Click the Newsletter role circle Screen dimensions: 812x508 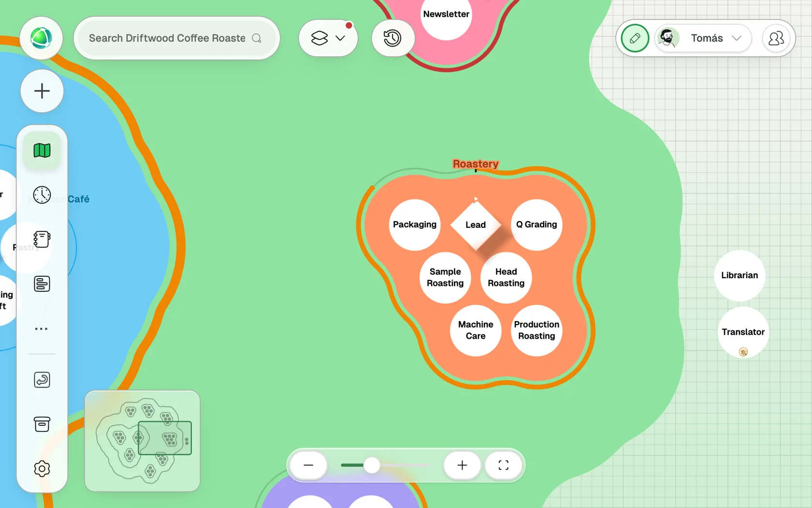(446, 15)
